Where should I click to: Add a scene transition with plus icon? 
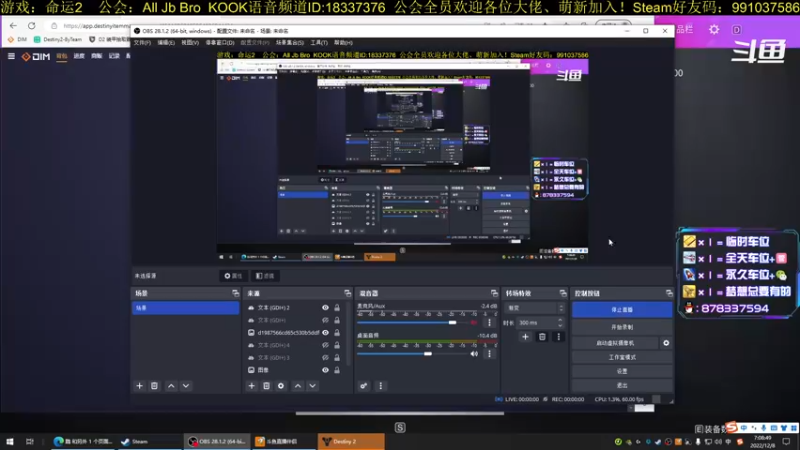(x=526, y=337)
